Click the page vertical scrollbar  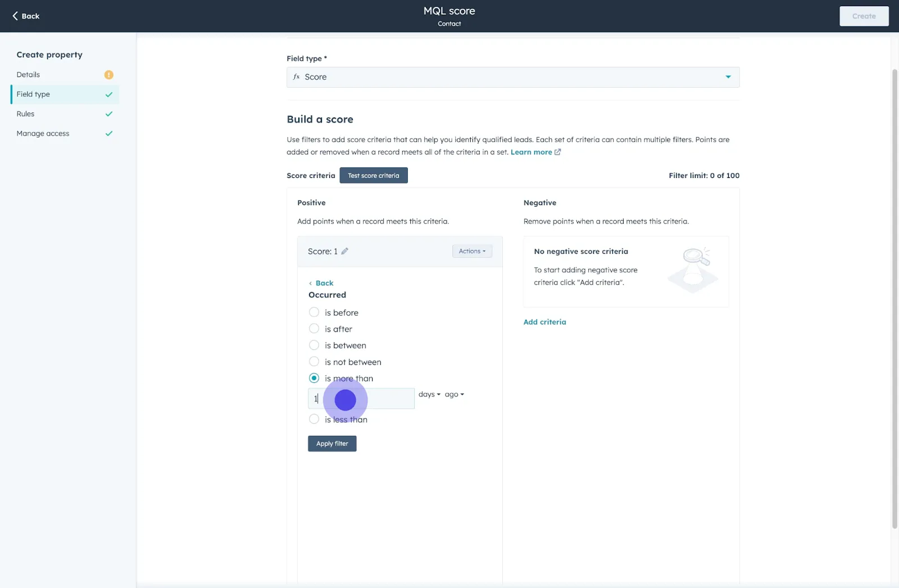point(895,298)
